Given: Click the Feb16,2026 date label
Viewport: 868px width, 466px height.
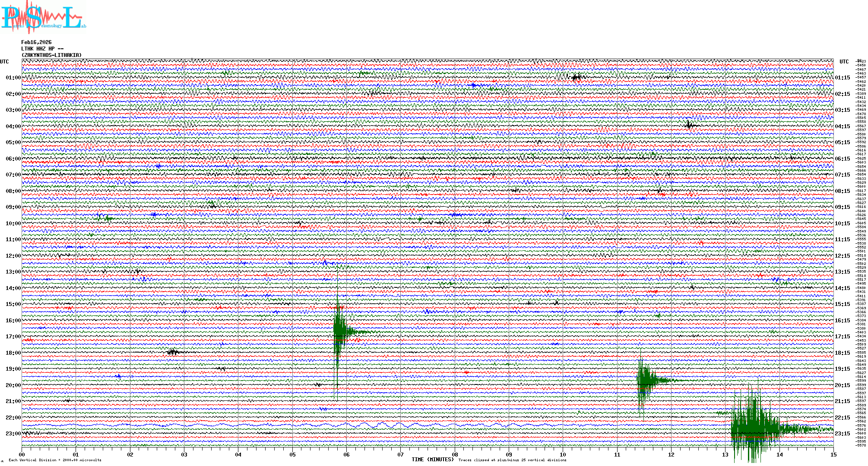Looking at the screenshot, I should click(36, 42).
